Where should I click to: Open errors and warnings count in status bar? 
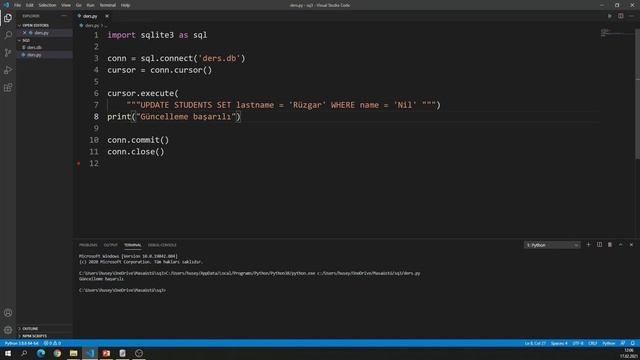(x=52, y=343)
